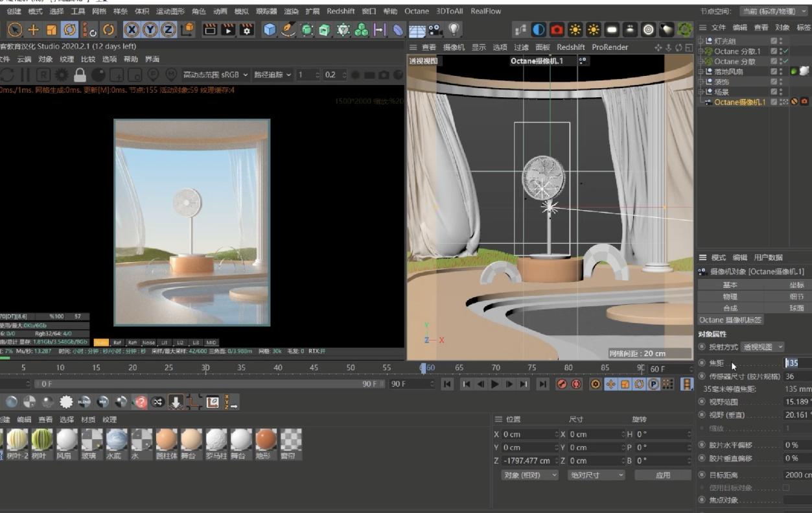
Task: Open the Edit Render Settings clapperboard icon
Action: click(x=247, y=30)
